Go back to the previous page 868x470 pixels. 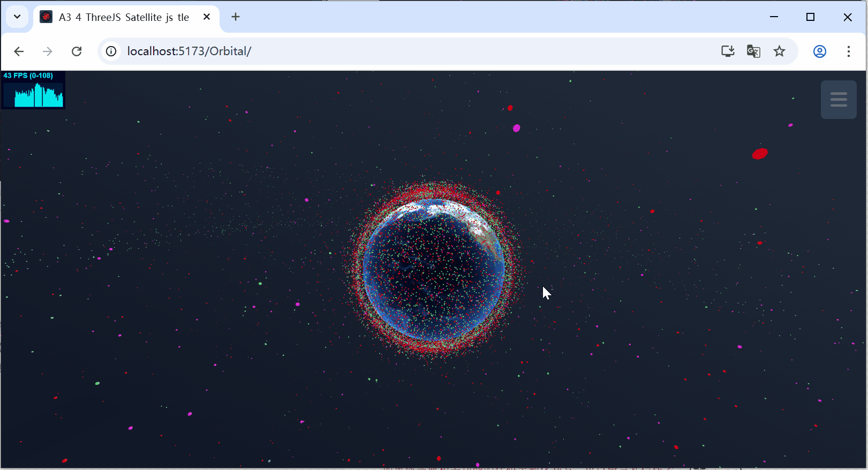[x=19, y=51]
